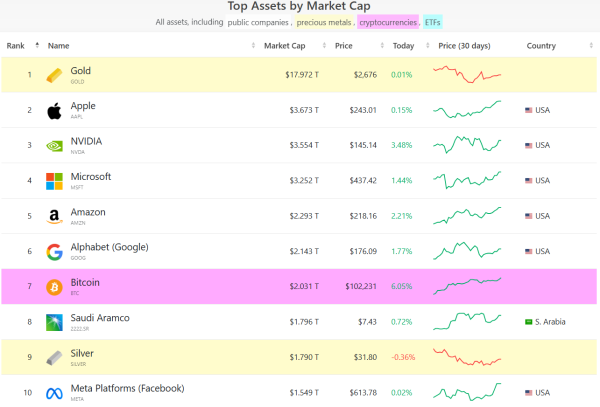
Task: Click NVIDIA change 3.48%
Action: 401,145
